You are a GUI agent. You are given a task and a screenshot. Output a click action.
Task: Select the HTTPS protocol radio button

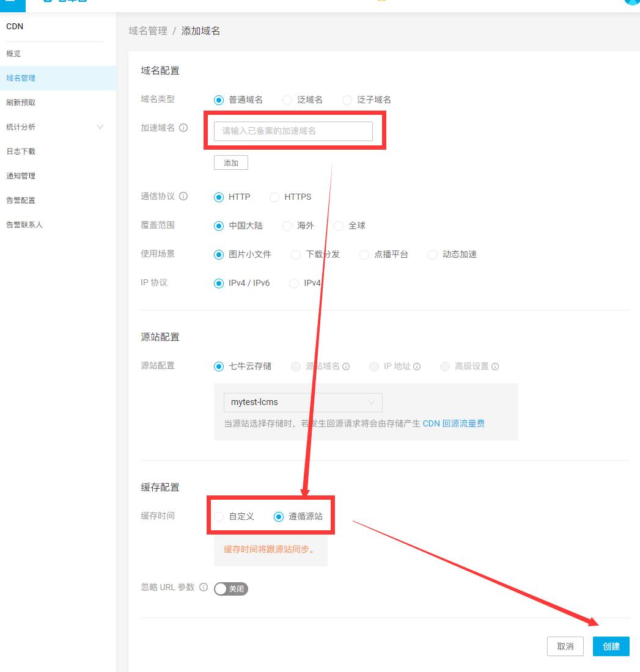[274, 197]
